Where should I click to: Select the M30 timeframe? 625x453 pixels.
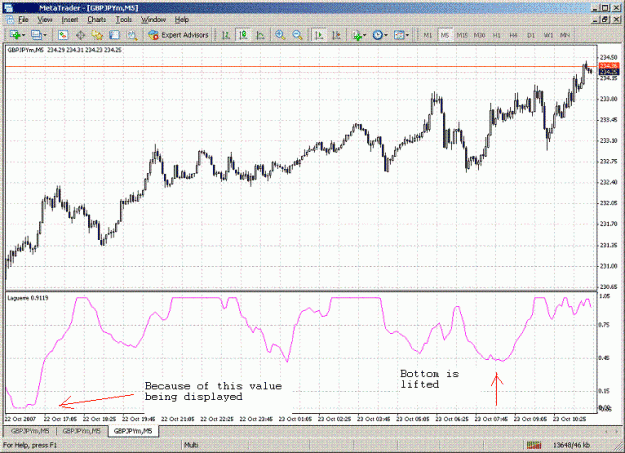pos(479,35)
